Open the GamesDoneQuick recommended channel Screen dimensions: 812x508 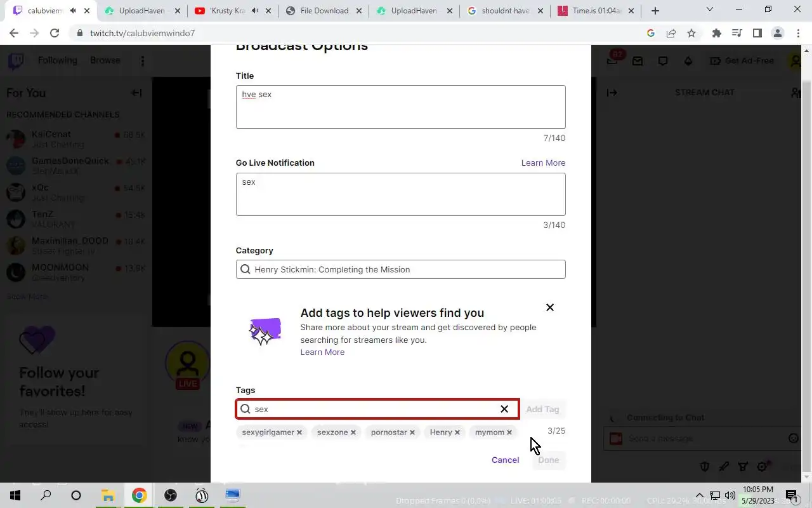click(x=75, y=165)
